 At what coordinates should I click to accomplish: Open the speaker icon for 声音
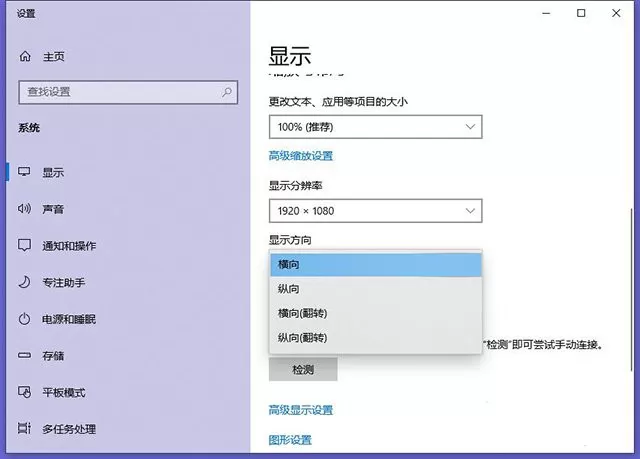[x=24, y=209]
